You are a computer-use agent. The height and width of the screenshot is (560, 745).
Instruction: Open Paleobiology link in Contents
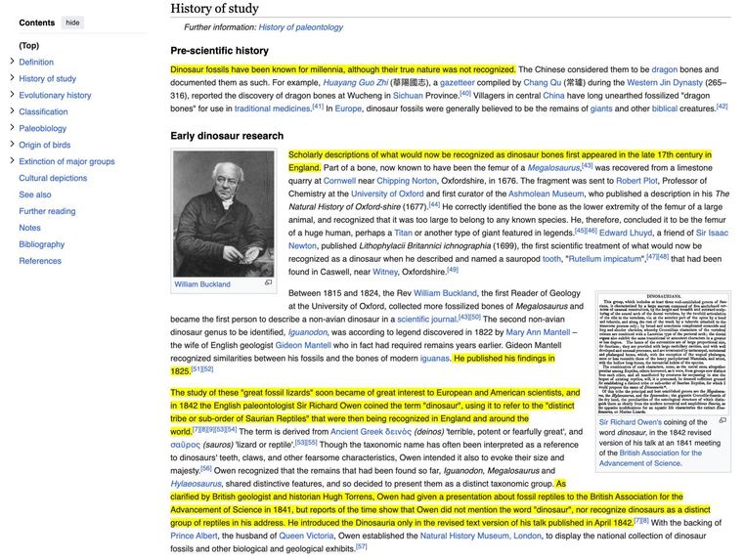pyautogui.click(x=43, y=129)
